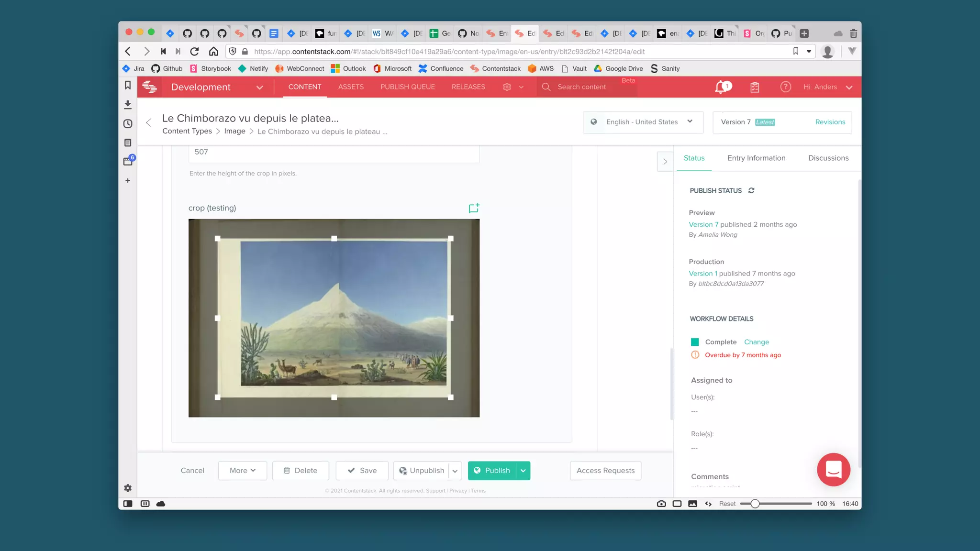Expand the Development stack dropdown

[259, 88]
